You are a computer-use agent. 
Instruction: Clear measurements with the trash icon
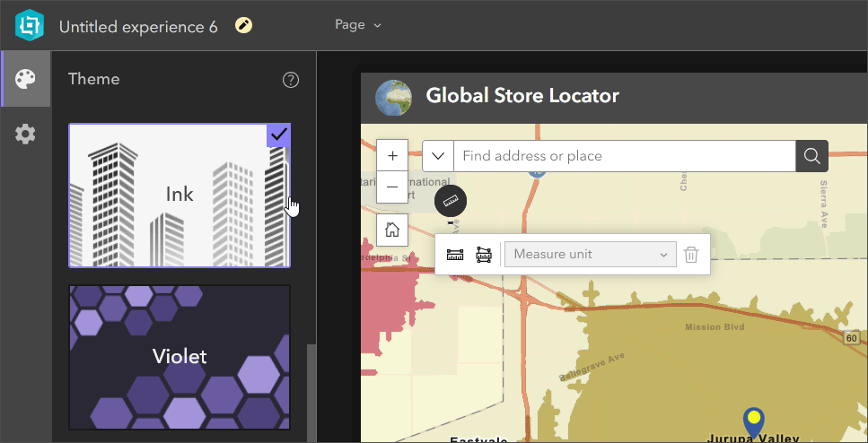point(691,255)
